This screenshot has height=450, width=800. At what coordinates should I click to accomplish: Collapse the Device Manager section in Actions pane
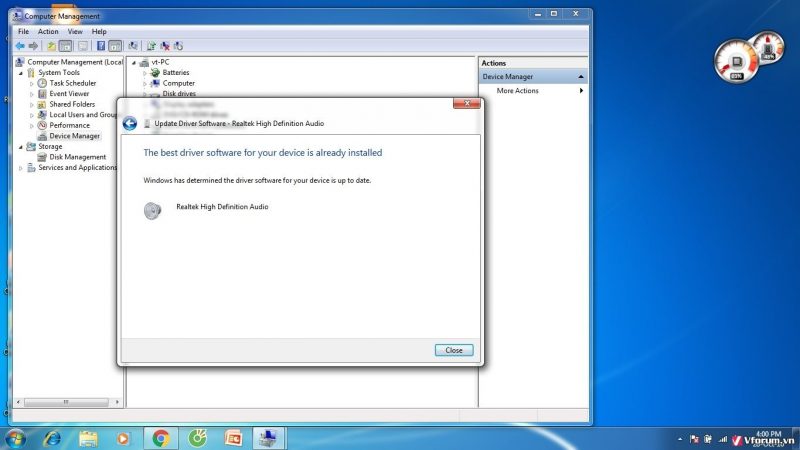[581, 77]
